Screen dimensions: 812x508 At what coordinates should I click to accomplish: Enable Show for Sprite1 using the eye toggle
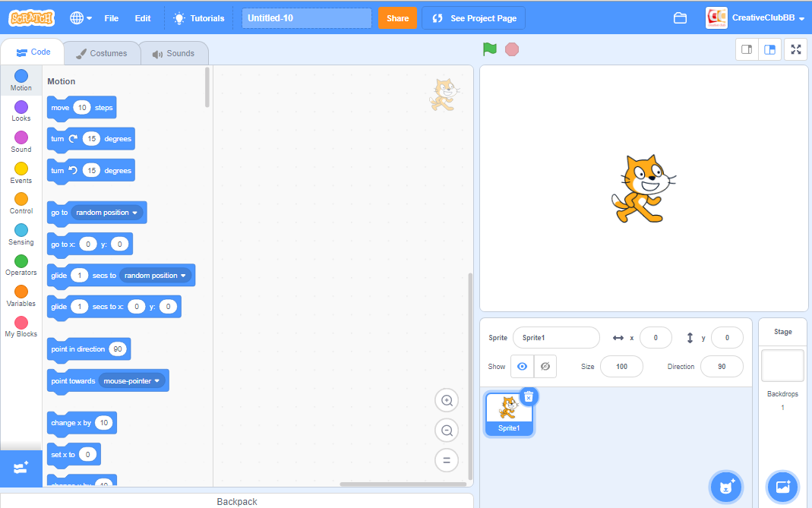(x=522, y=366)
